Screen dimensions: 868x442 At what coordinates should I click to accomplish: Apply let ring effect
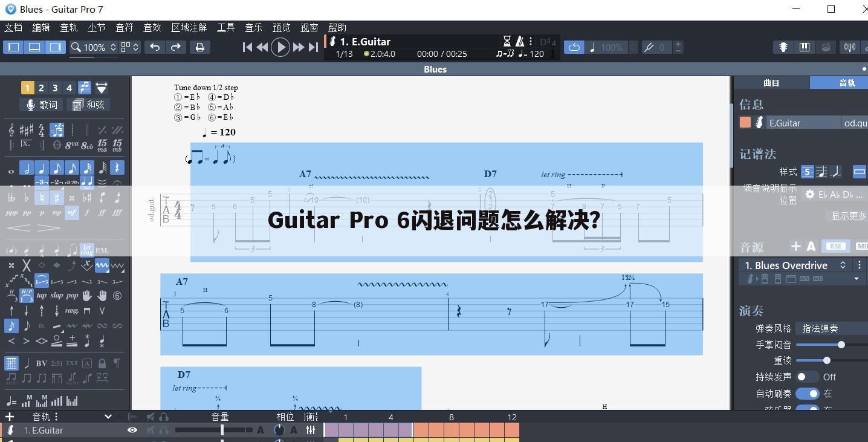[x=87, y=250]
